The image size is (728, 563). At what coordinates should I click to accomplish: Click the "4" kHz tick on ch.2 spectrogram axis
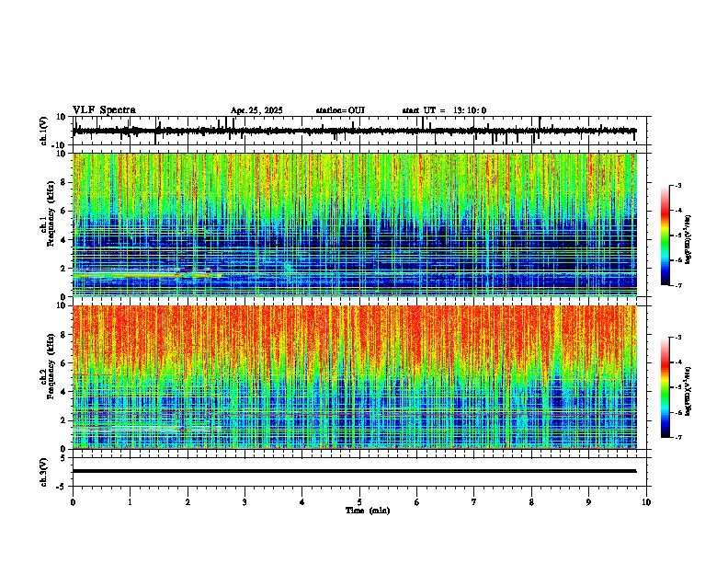pos(63,392)
